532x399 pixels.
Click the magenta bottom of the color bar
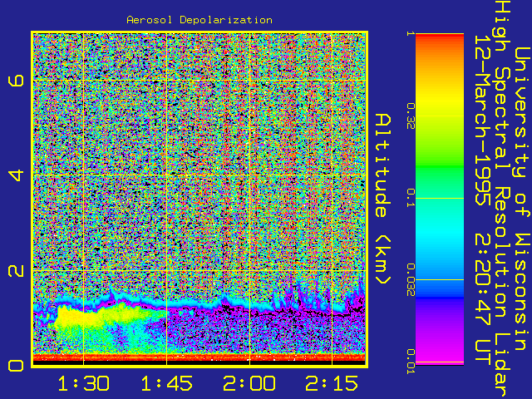coord(440,355)
